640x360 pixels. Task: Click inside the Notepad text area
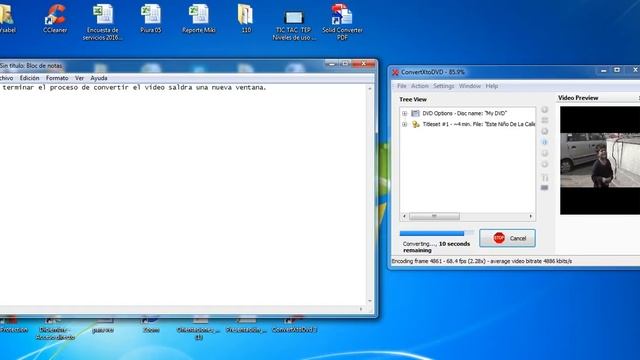point(183,196)
